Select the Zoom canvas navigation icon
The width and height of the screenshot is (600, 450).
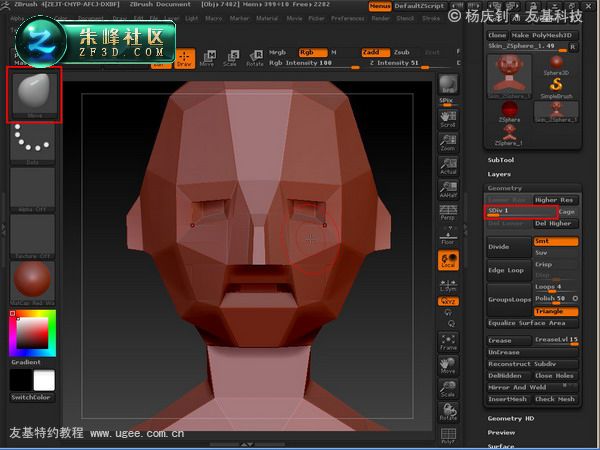point(448,143)
